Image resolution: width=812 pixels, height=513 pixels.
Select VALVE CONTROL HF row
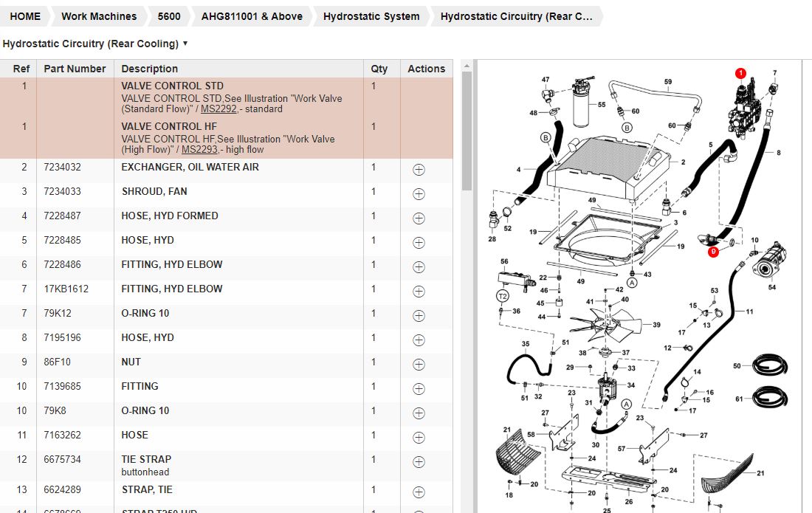coord(227,138)
